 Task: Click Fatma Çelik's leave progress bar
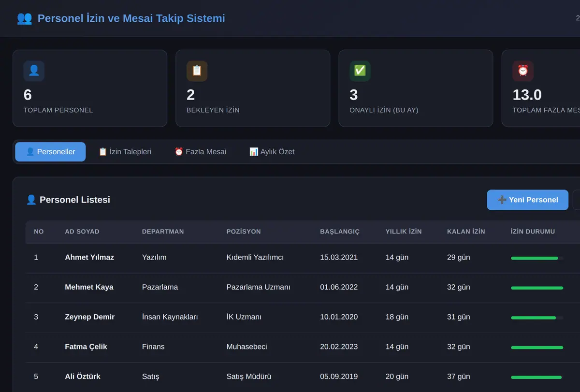click(537, 348)
